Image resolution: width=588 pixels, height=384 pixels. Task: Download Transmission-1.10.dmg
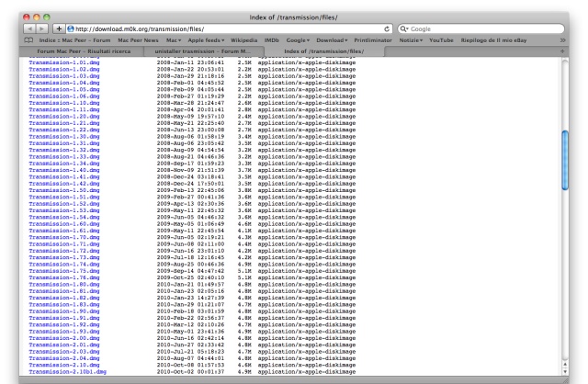pos(64,103)
